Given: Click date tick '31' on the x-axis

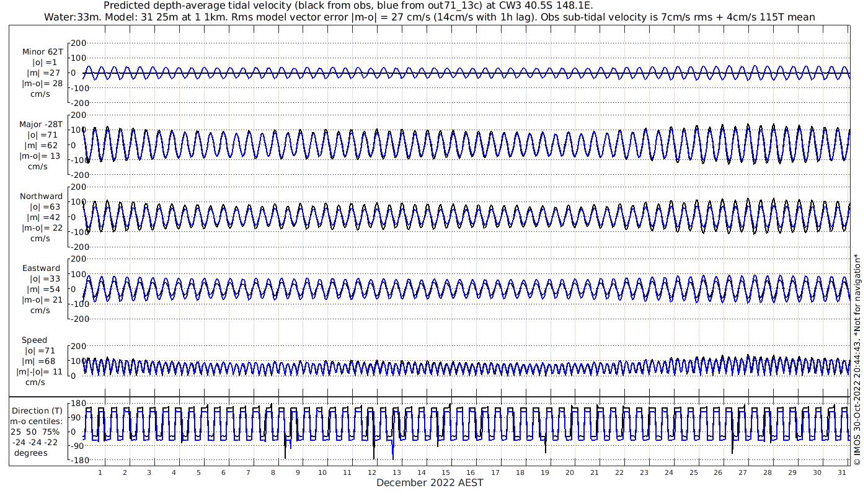Looking at the screenshot, I should pos(842,472).
